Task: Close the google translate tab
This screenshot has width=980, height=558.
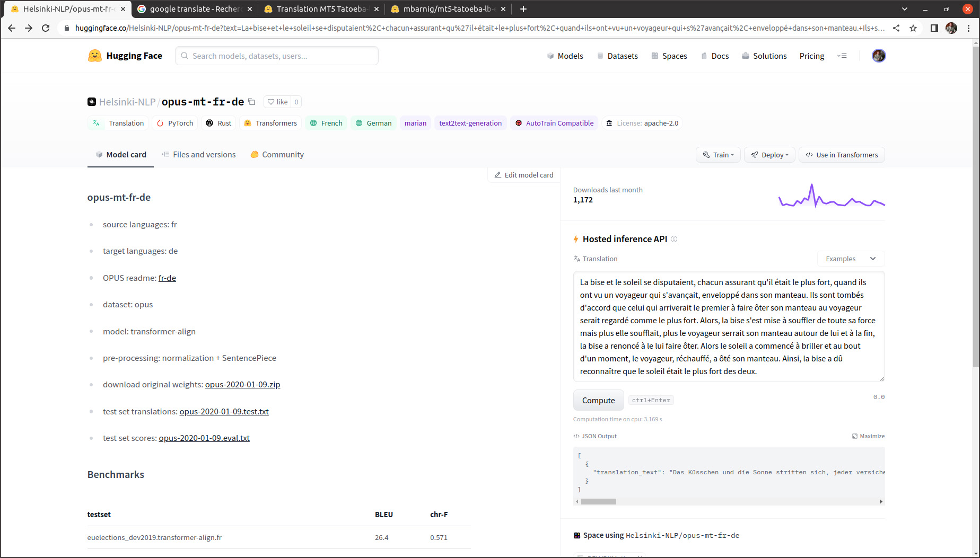Action: (250, 9)
